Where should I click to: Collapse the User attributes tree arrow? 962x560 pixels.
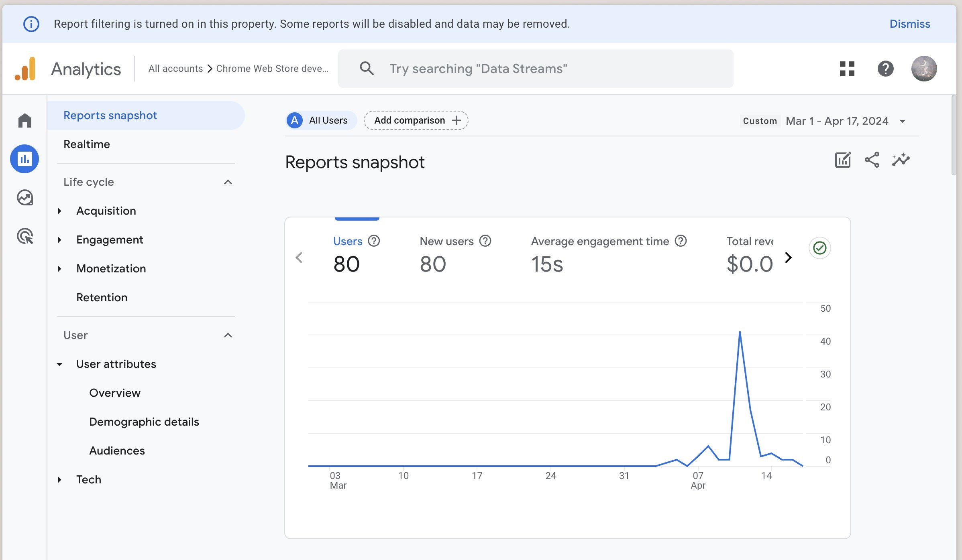pyautogui.click(x=59, y=364)
